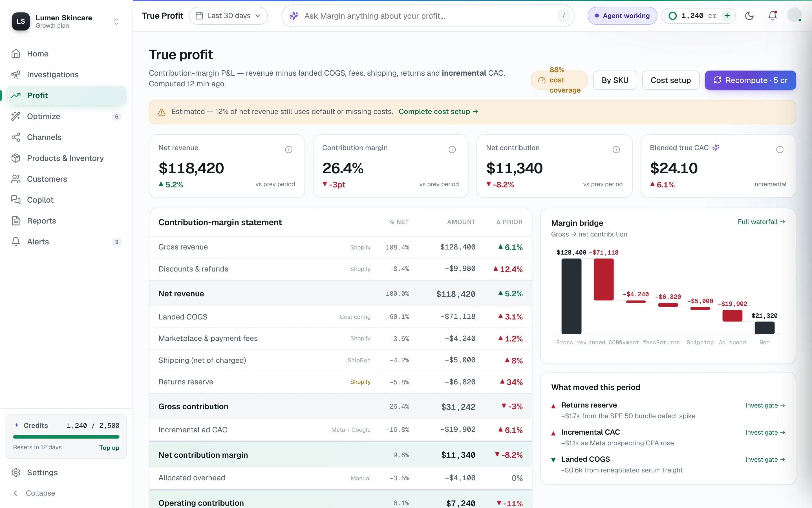Viewport: 812px width, 508px height.
Task: Click the Agent working status pill
Action: pyautogui.click(x=622, y=16)
